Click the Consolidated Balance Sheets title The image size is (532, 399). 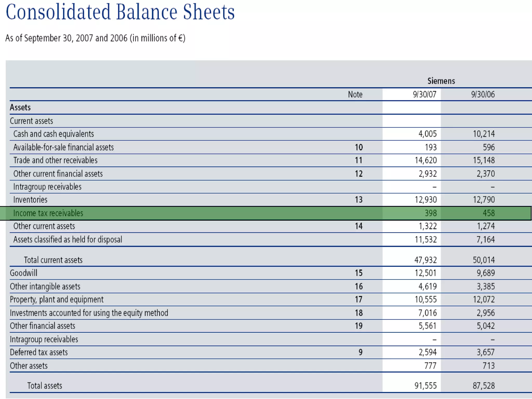tap(120, 12)
